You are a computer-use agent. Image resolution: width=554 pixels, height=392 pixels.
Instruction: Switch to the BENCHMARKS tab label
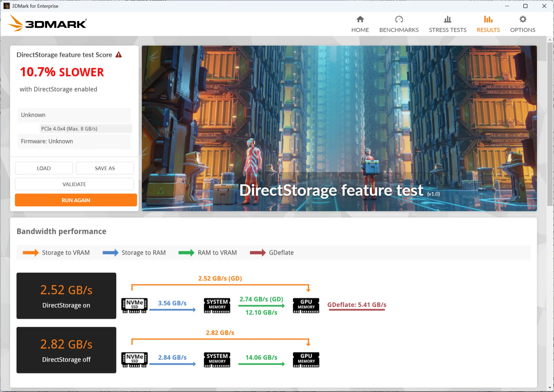tap(399, 30)
